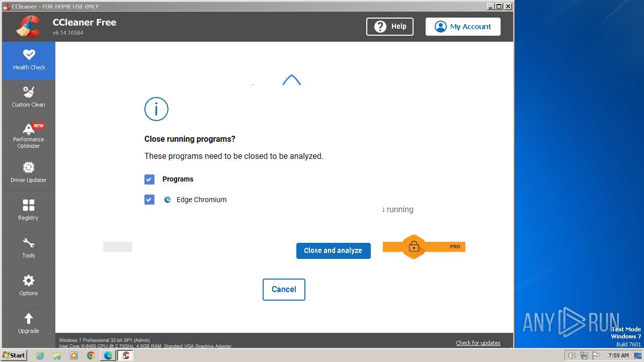
Task: Click the Upgrade arrow in the sidebar
Action: pos(29,318)
